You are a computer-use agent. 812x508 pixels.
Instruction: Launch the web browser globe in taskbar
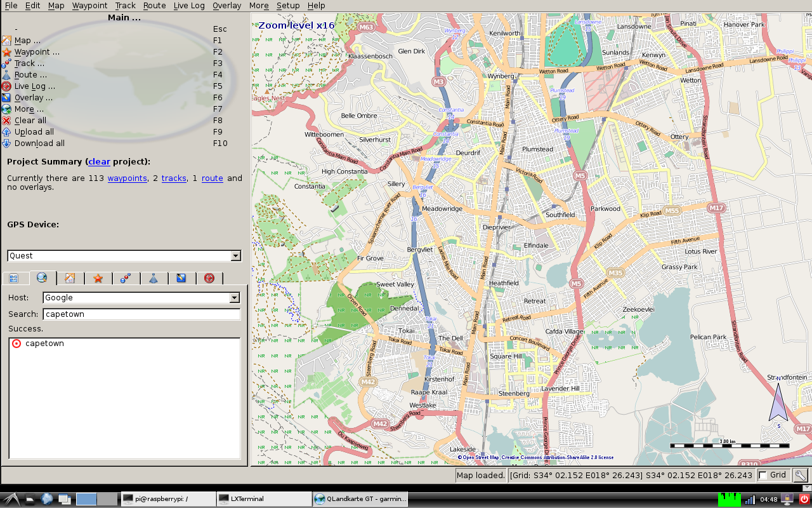tap(47, 499)
